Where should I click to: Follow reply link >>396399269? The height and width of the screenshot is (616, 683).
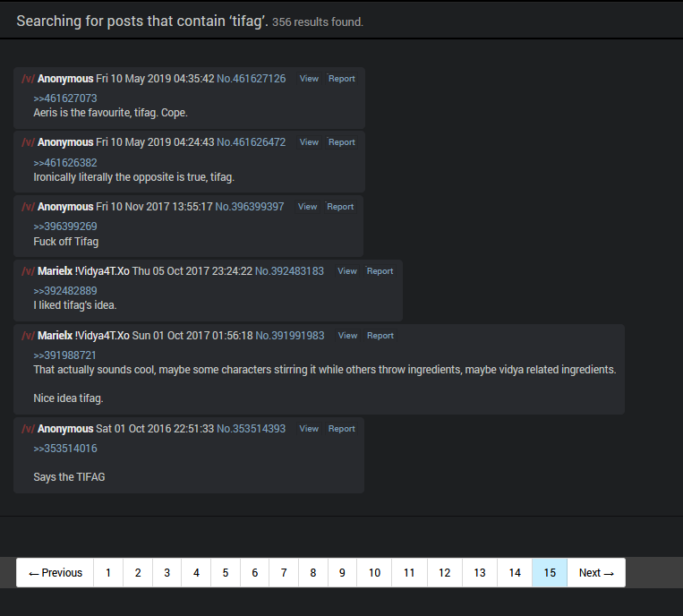(x=65, y=227)
